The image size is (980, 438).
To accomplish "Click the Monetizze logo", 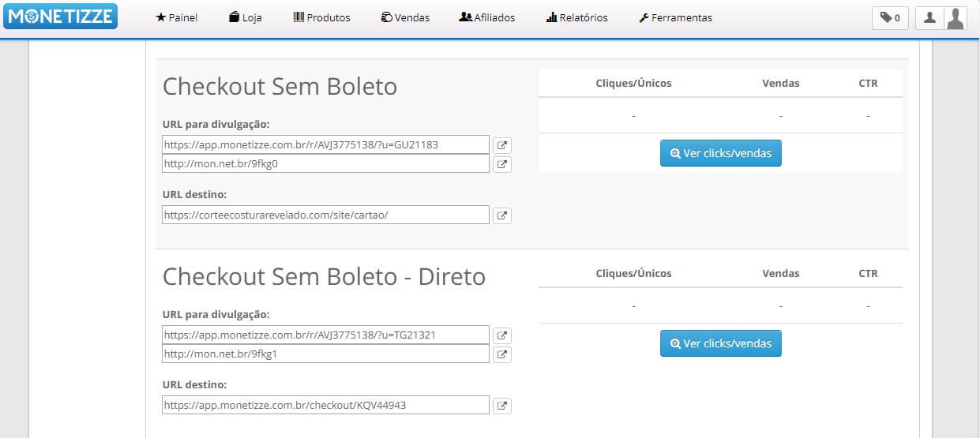I will (60, 17).
